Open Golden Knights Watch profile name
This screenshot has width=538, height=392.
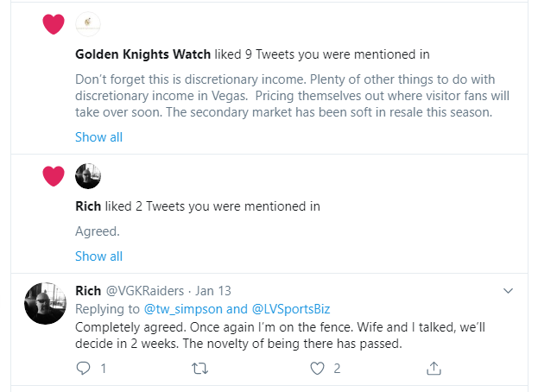[x=142, y=54]
